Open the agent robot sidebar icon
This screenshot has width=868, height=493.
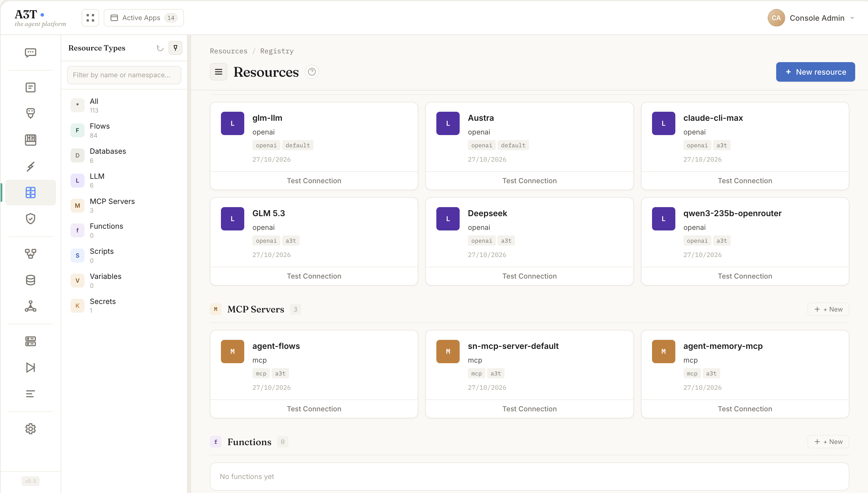coord(30,113)
